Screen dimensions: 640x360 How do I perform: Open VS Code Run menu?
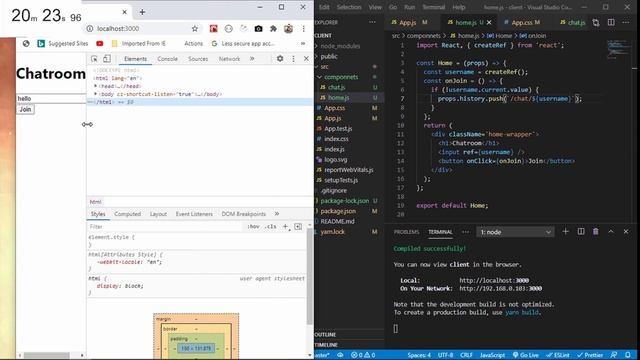pos(409,7)
